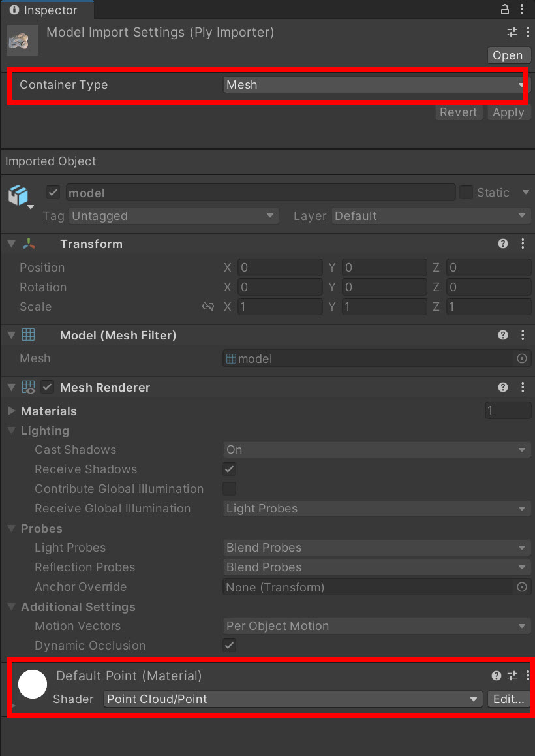
Task: Open the Default Point material presets icon
Action: pos(512,676)
